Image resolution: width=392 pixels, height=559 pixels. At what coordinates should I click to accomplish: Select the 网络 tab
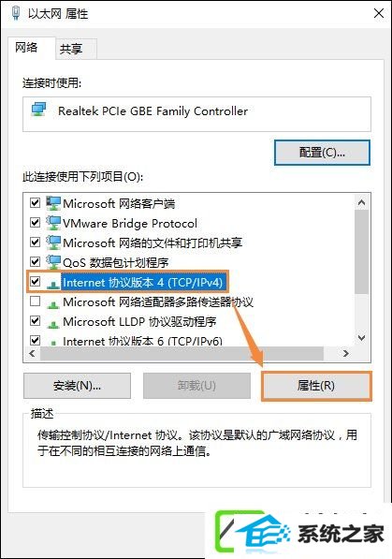pos(26,47)
